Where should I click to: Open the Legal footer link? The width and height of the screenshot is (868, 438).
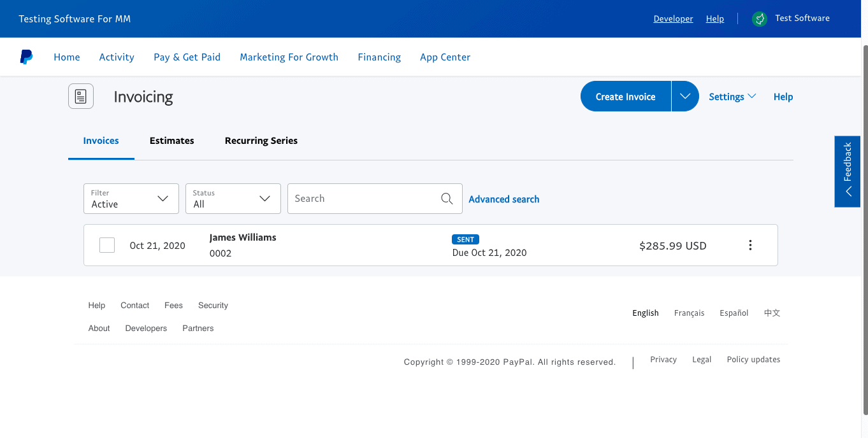(x=702, y=360)
